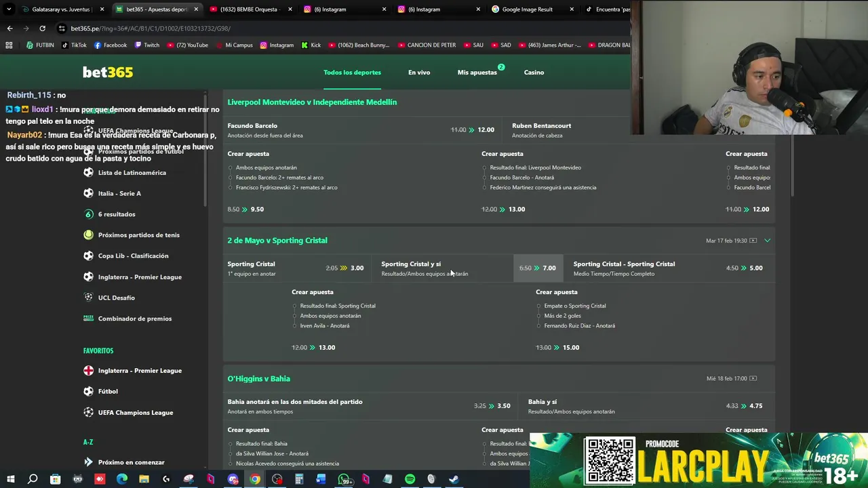
Task: Open Twitch bookmark
Action: (147, 45)
